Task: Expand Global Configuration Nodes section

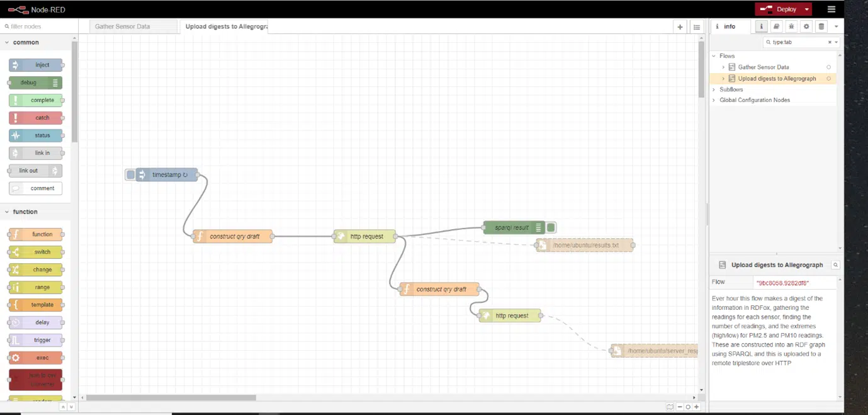Action: click(x=714, y=100)
